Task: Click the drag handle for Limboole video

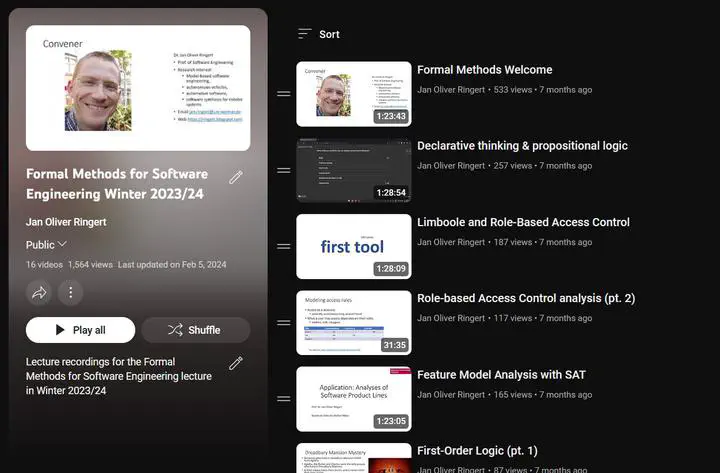Action: [x=284, y=247]
